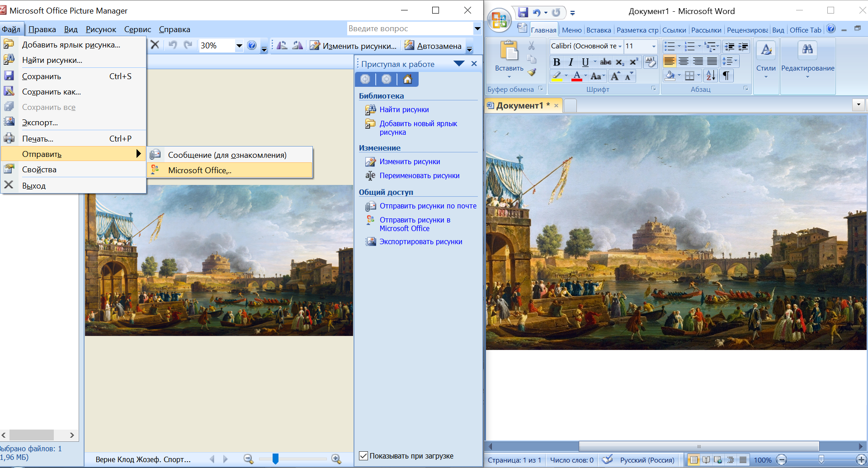
Task: Click Subscript x₂ icon in Word
Action: 620,62
